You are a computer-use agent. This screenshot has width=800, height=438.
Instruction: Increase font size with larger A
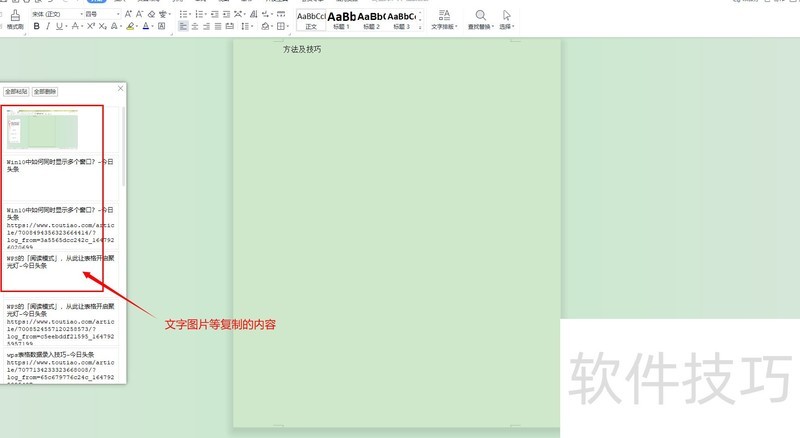point(128,14)
